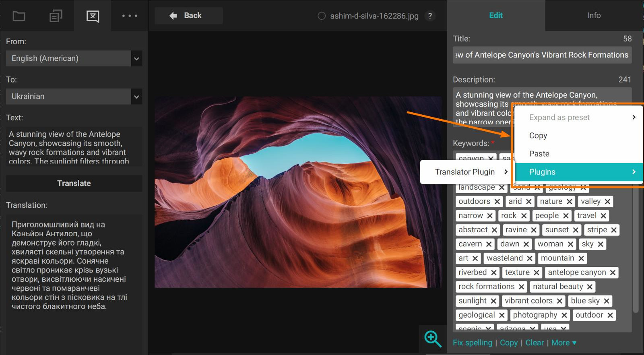Remove the sunset keyword
644x355 pixels.
pos(576,230)
